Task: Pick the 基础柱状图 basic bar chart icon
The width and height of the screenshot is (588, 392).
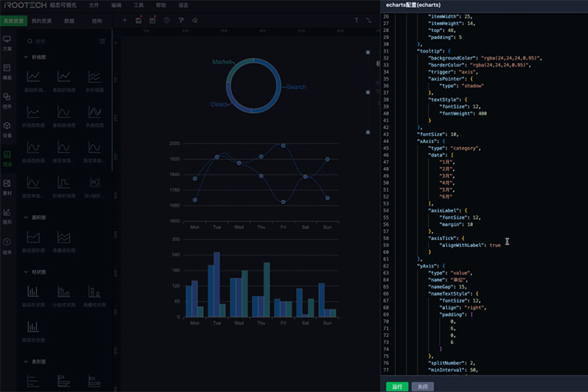Action: click(x=34, y=294)
